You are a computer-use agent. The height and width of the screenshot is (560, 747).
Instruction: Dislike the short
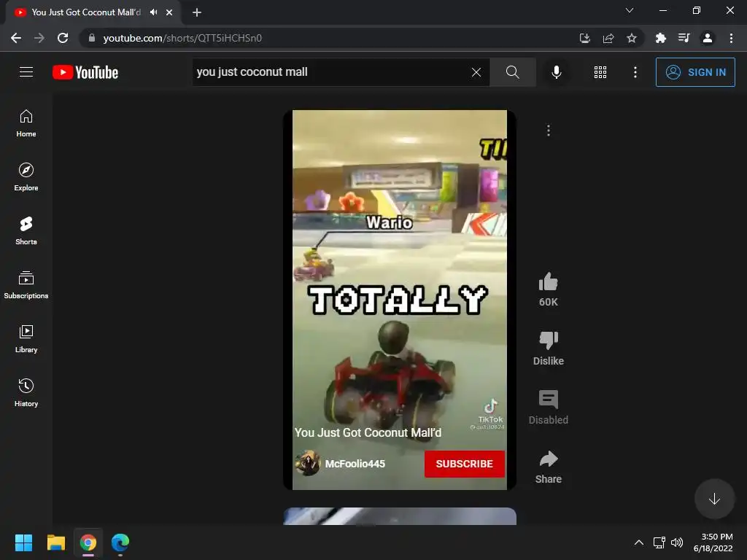(x=549, y=341)
